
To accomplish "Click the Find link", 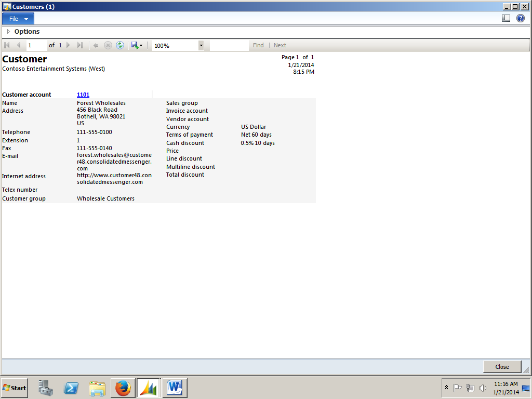I will pos(258,45).
